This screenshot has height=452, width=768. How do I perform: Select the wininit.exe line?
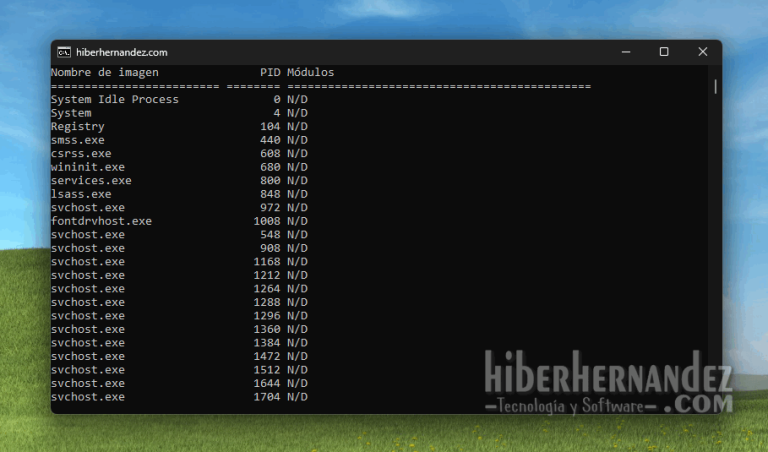click(x=87, y=168)
